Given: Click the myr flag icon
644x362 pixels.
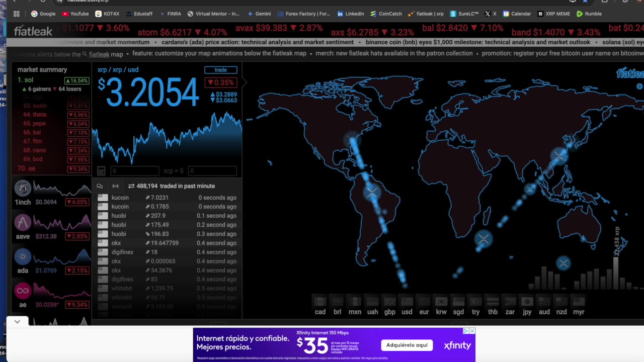Looking at the screenshot, I should [x=579, y=302].
